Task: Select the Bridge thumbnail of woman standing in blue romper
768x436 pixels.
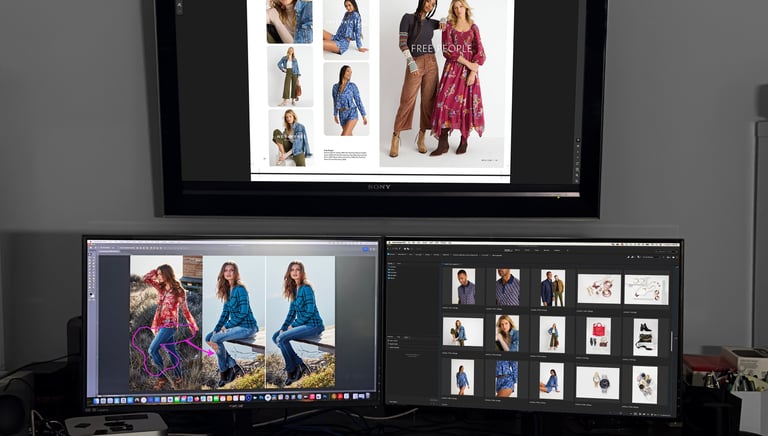Action: pyautogui.click(x=462, y=377)
